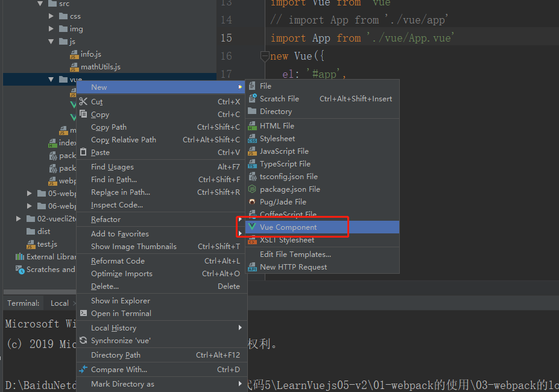The height and width of the screenshot is (392, 559).
Task: Click the Copy icon in context menu
Action: 83,114
